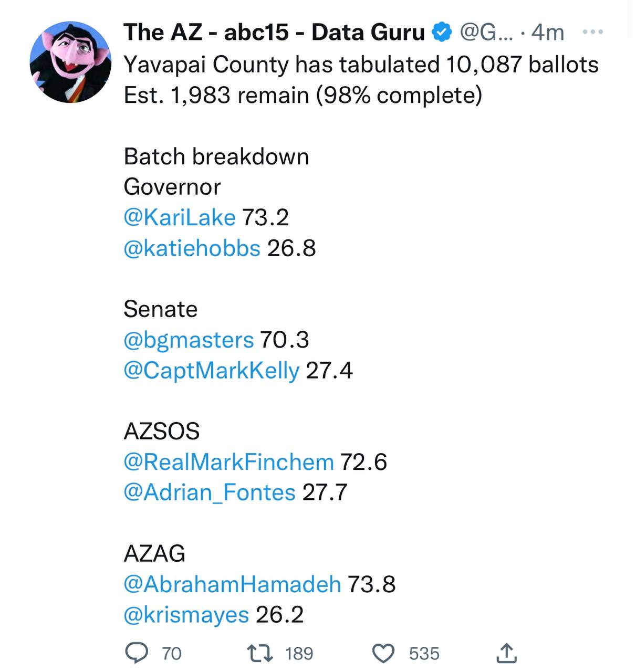View the 535 likes count
The height and width of the screenshot is (672, 636).
(424, 654)
